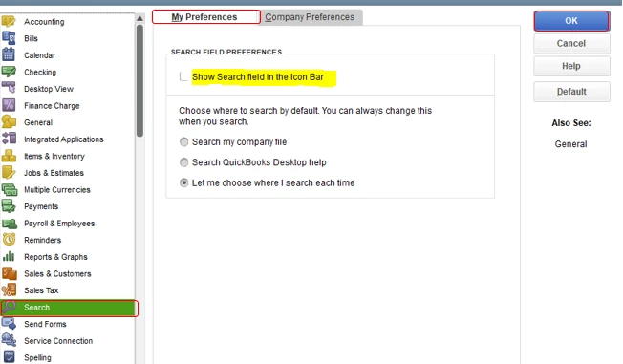Select Multiple Currencies label
This screenshot has width=623, height=364.
pos(57,190)
